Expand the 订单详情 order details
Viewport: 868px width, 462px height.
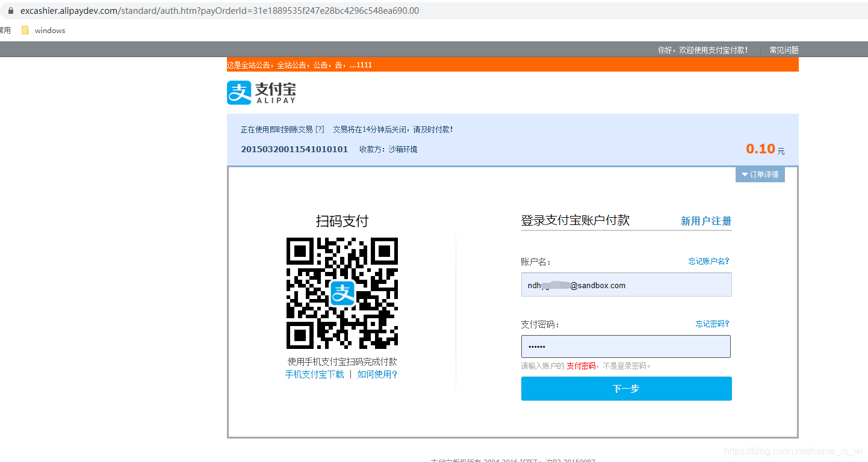pos(760,174)
